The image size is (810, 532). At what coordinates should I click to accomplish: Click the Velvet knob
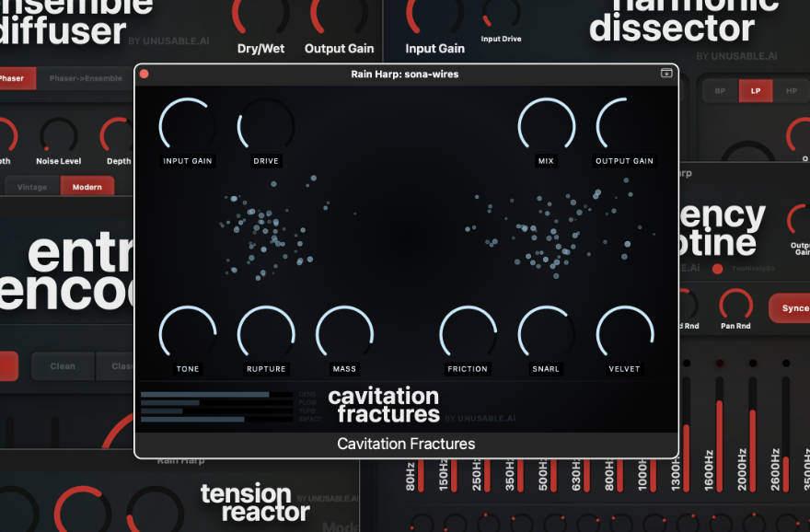625,333
